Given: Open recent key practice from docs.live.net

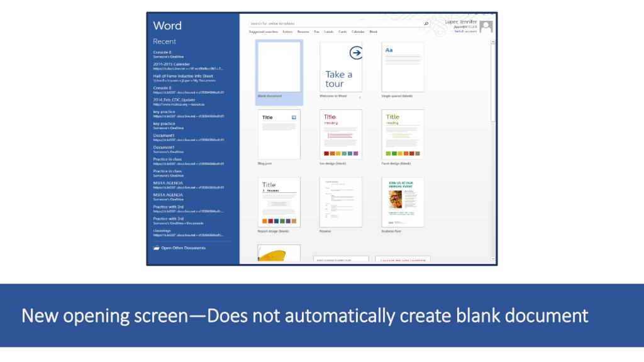Looking at the screenshot, I should (189, 114).
